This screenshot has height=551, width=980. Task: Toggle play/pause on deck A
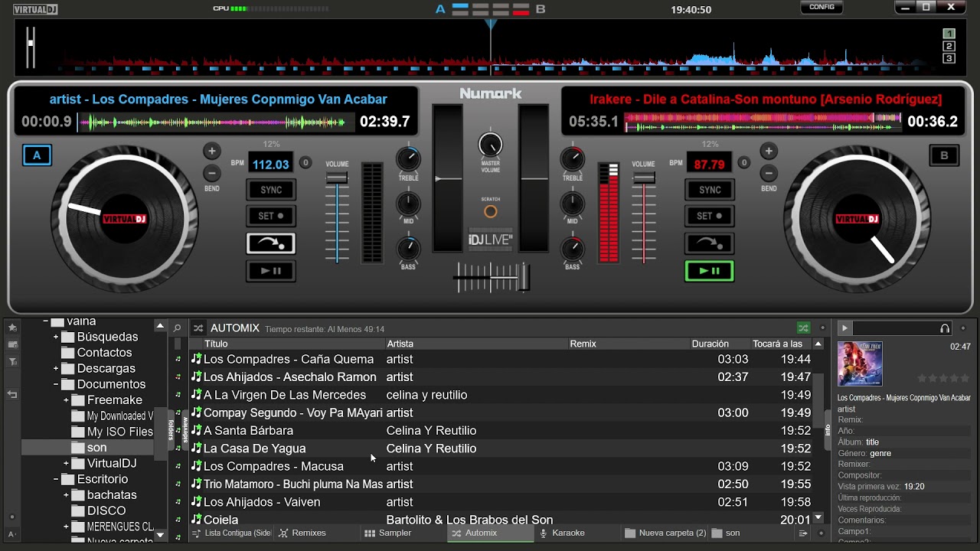click(270, 271)
